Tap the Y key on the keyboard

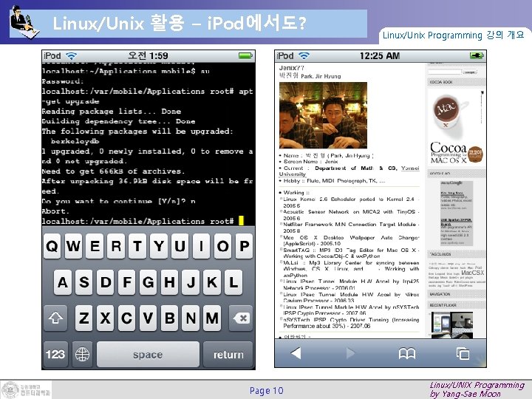(x=159, y=246)
